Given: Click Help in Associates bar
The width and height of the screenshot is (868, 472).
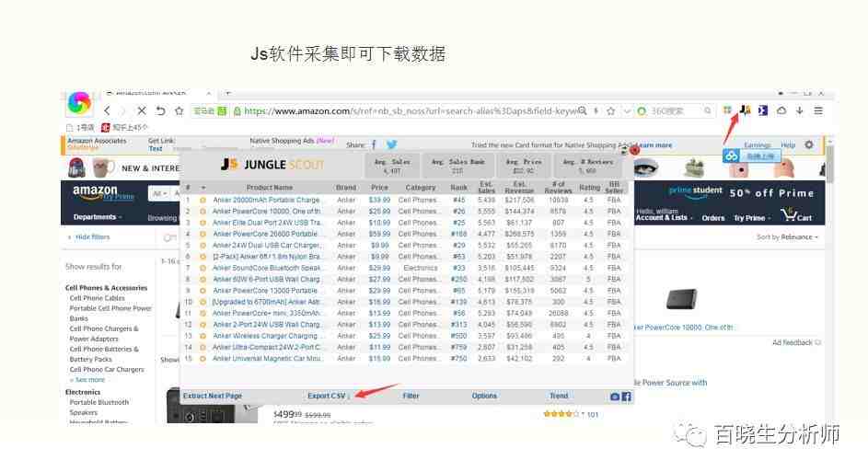Looking at the screenshot, I should [788, 145].
